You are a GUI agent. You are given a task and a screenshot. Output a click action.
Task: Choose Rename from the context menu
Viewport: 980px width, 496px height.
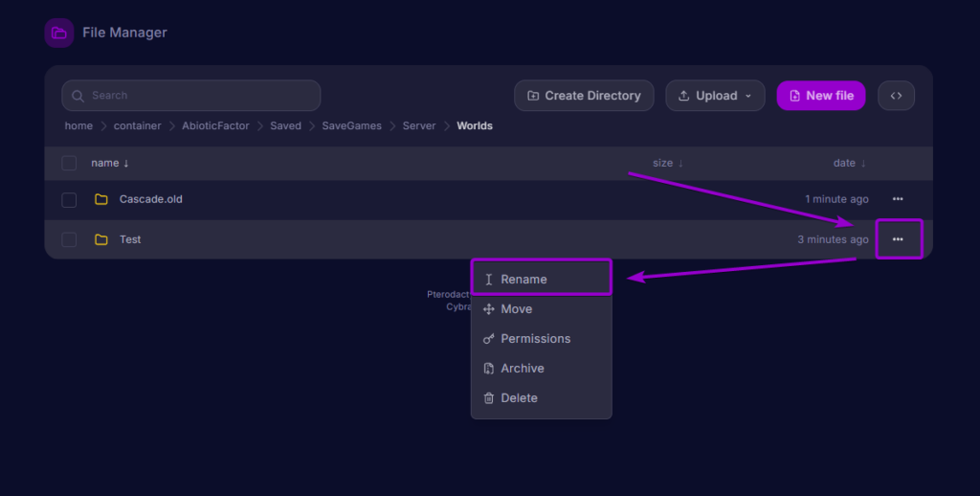coord(542,279)
